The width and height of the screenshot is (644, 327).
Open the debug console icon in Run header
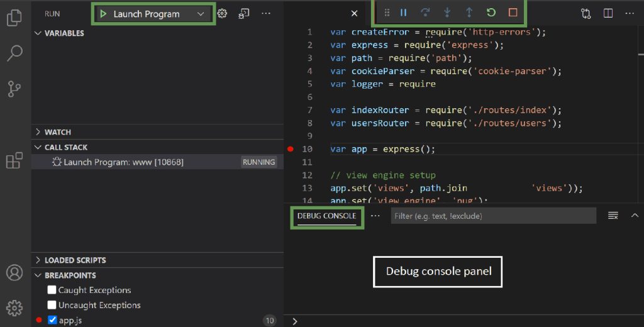[244, 14]
